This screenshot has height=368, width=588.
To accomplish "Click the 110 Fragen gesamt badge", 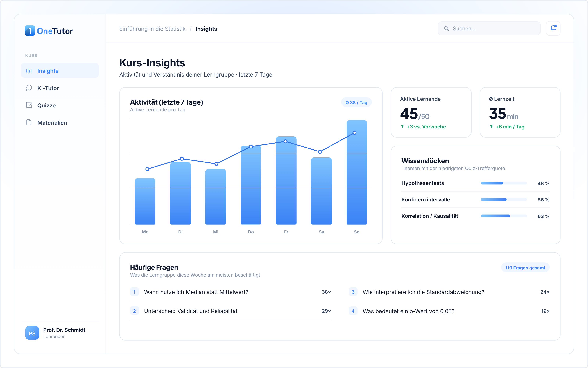I will tap(525, 268).
